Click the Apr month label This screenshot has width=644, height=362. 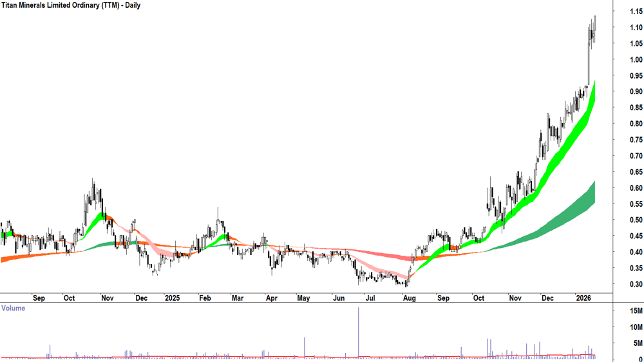(271, 298)
